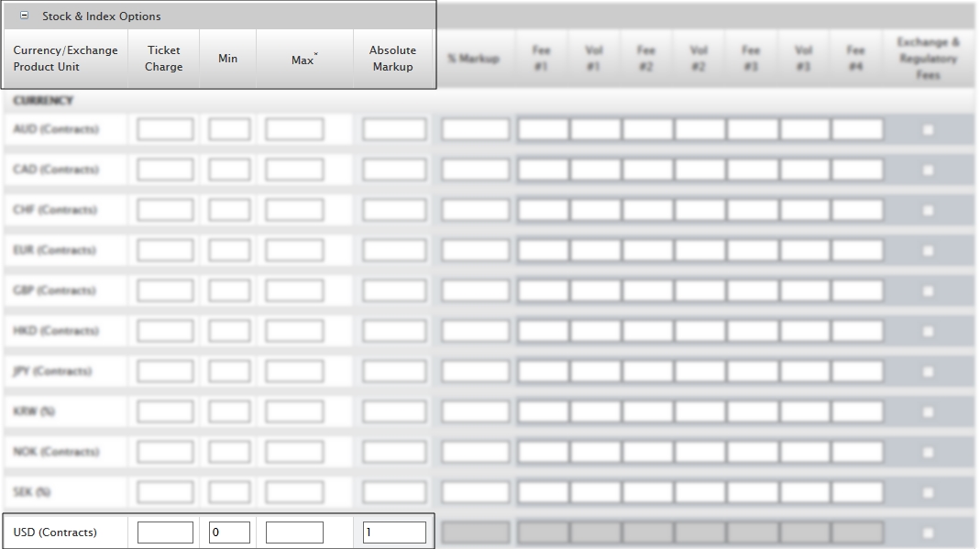Toggle Exchange & Regulatory Fees for JPY Contracts
The height and width of the screenshot is (549, 980).
point(929,370)
